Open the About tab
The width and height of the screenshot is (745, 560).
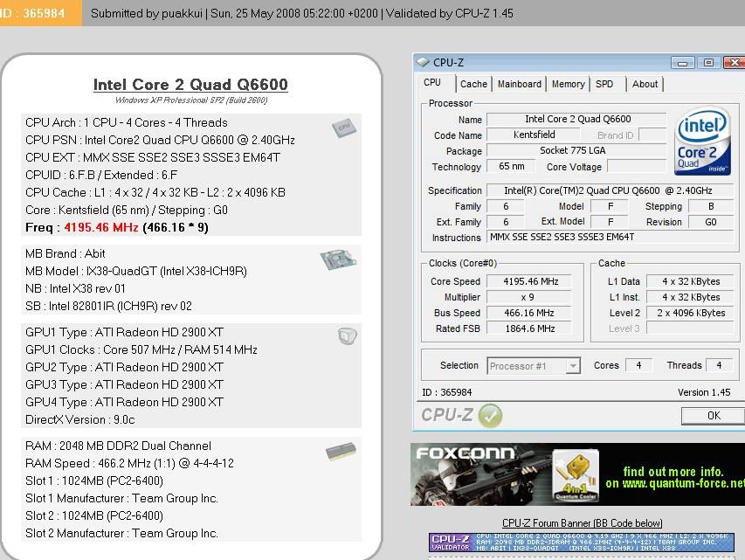645,84
